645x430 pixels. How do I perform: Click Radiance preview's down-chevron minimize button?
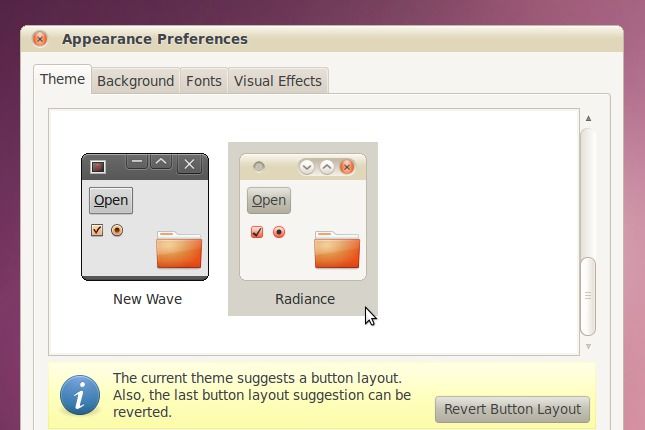pos(307,166)
